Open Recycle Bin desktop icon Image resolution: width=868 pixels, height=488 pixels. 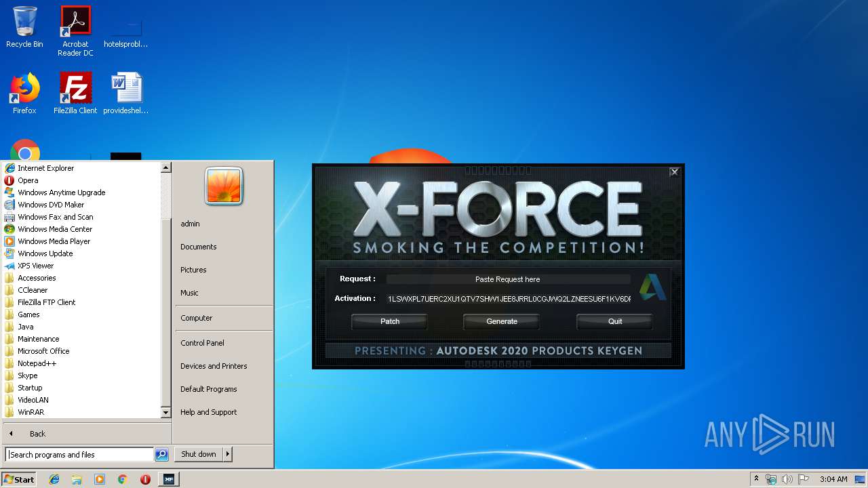[x=24, y=27]
